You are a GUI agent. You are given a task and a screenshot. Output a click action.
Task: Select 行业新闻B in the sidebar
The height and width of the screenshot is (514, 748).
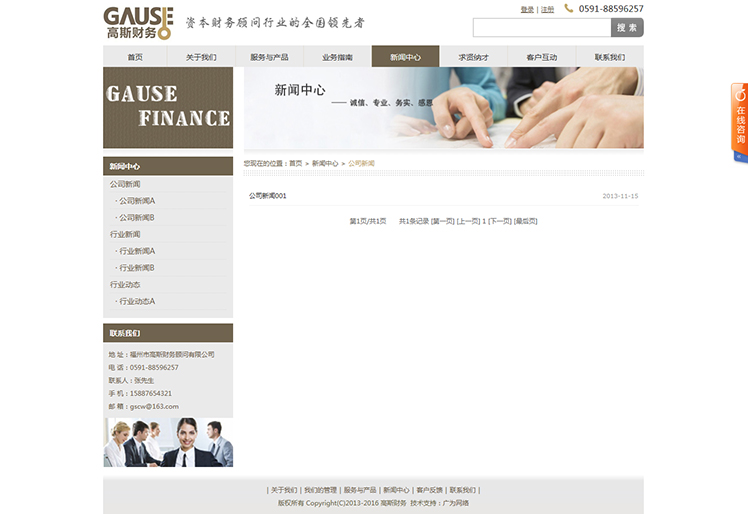click(137, 268)
